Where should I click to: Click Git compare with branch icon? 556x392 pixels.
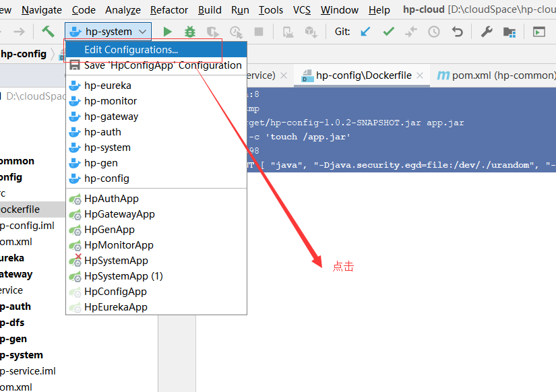pos(411,32)
